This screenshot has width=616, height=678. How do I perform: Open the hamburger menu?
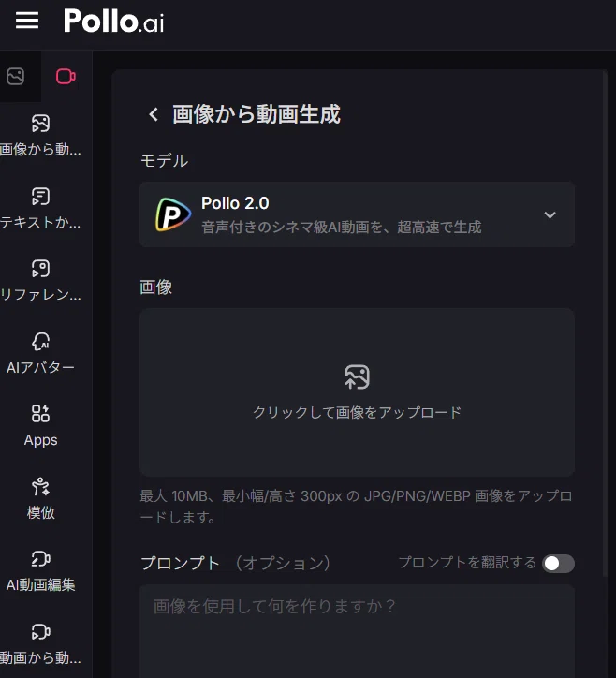click(27, 21)
